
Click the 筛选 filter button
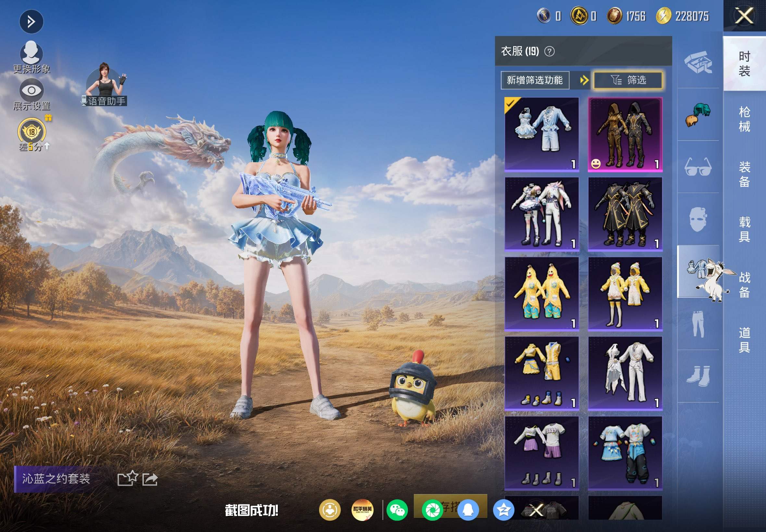(628, 80)
